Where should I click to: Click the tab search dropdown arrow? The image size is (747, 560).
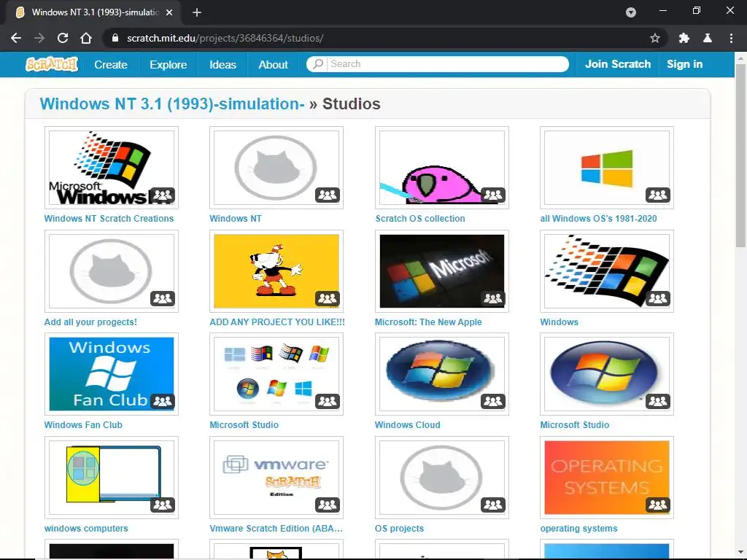pos(631,12)
